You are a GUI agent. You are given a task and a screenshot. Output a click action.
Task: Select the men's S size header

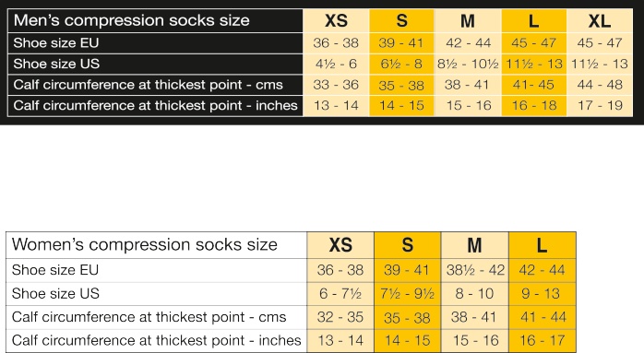point(401,20)
